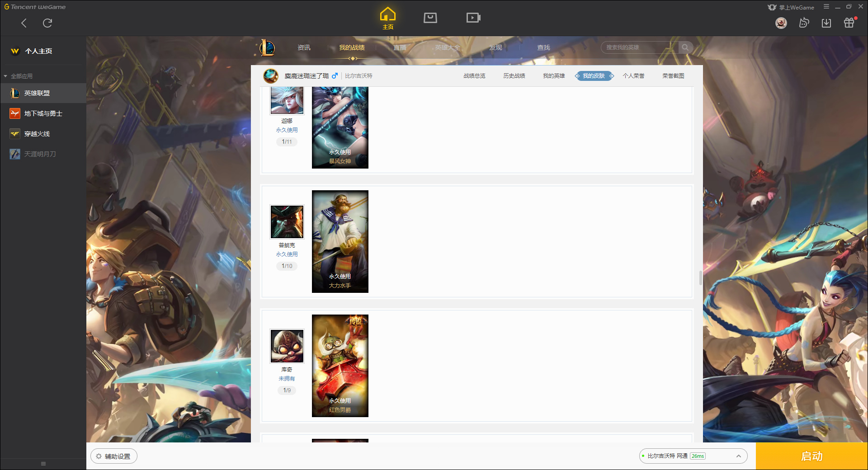Click the summoner name 麋鹿迷璐迷了璐
This screenshot has height=470, width=868.
(307, 76)
